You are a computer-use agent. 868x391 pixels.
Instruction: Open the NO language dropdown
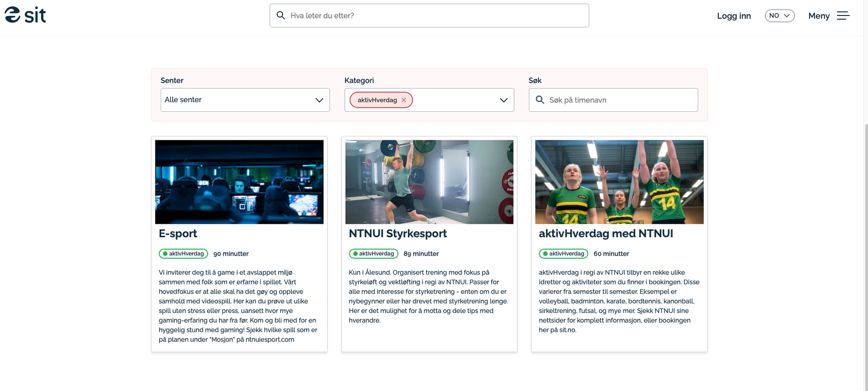click(779, 16)
